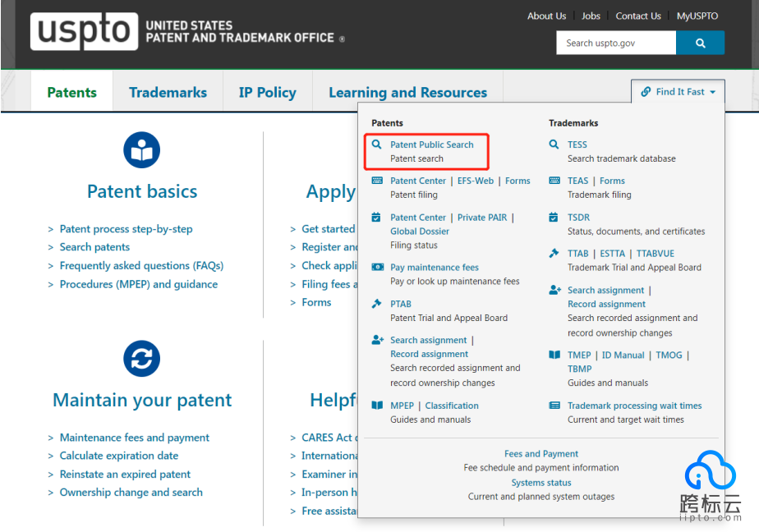Click calendar icon beside TSDR

point(554,218)
